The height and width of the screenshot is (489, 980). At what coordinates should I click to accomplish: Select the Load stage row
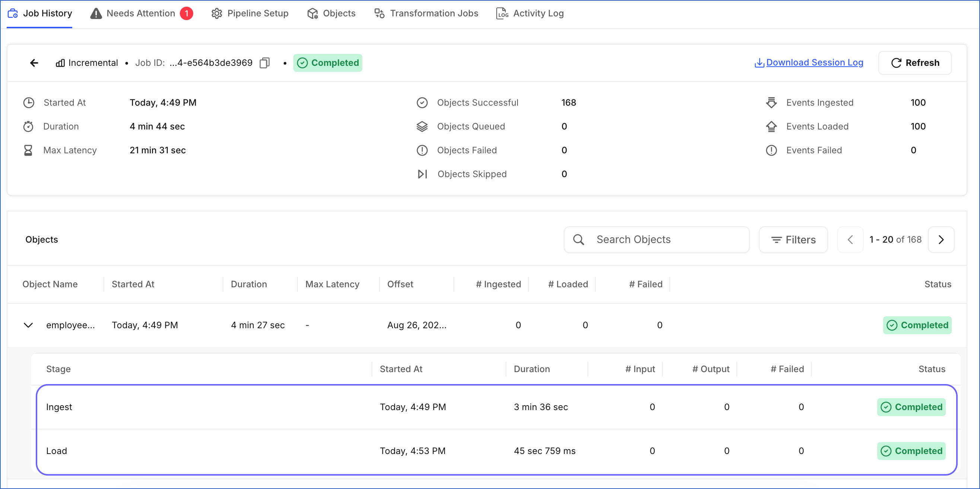tap(496, 451)
